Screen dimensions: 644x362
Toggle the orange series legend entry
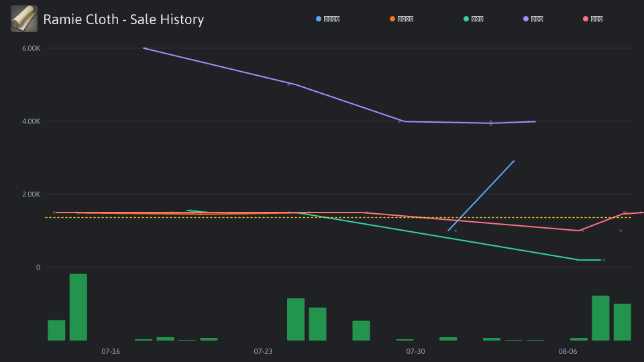(x=401, y=19)
